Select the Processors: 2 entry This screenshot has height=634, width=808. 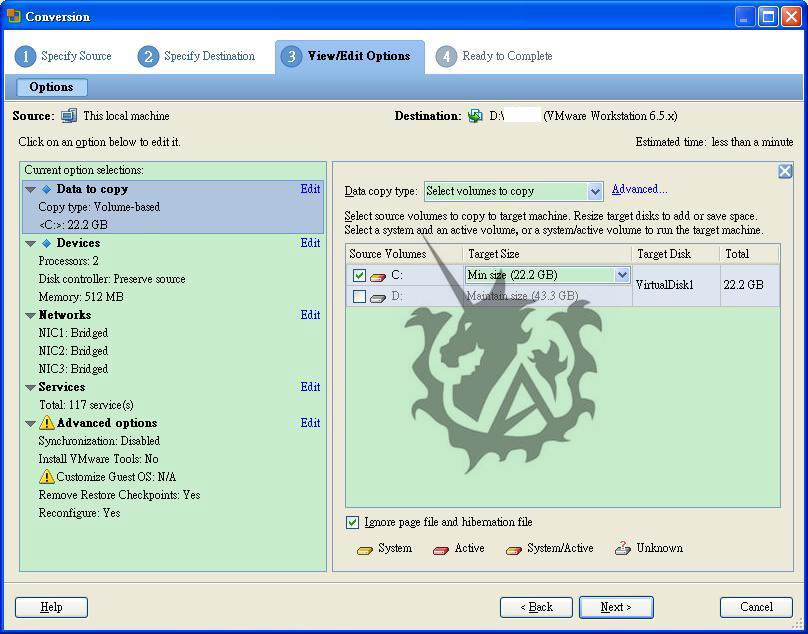click(69, 261)
